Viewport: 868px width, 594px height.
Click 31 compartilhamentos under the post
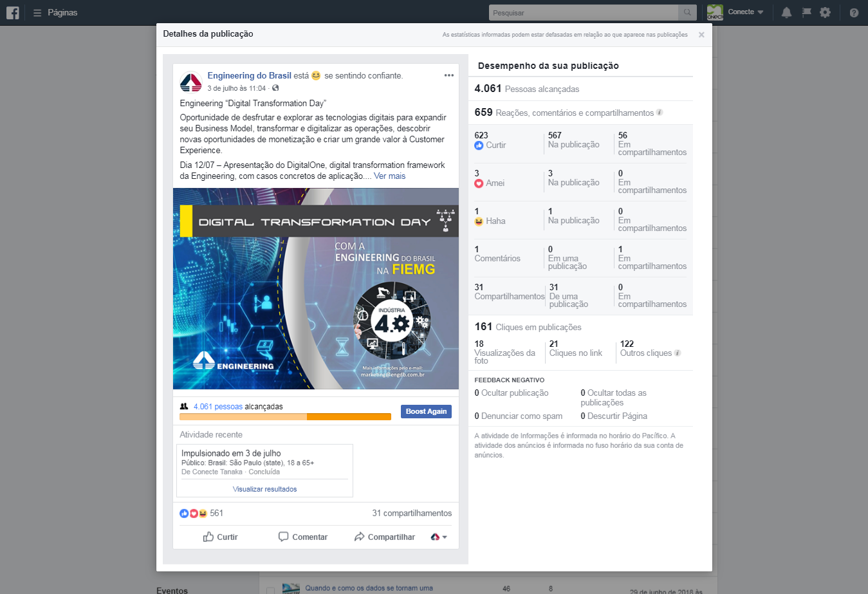(412, 514)
